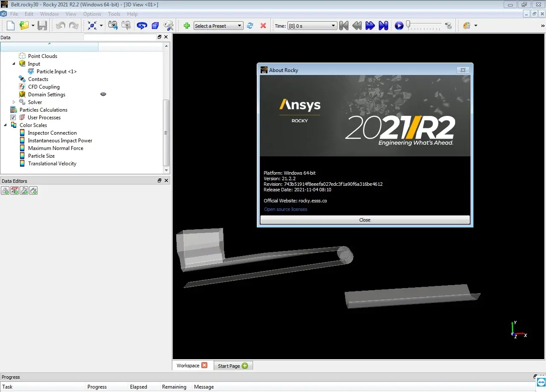Switch to the Start Page tab
546x392 pixels.
[x=232, y=366]
